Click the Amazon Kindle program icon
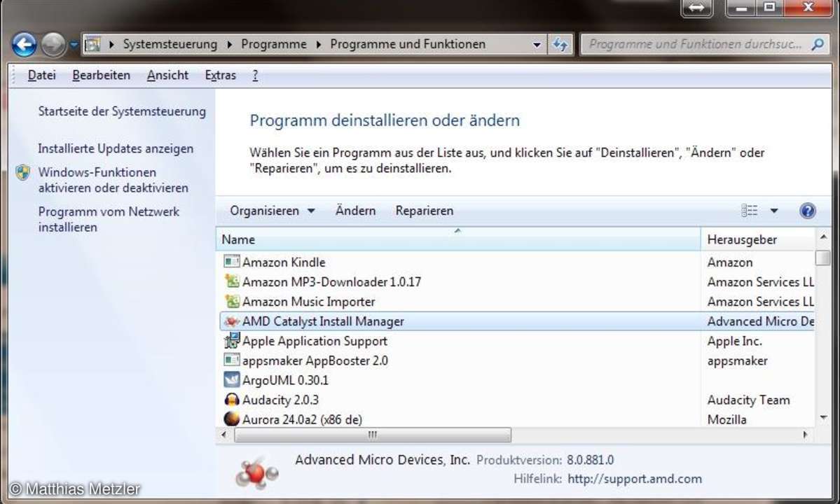 point(231,262)
